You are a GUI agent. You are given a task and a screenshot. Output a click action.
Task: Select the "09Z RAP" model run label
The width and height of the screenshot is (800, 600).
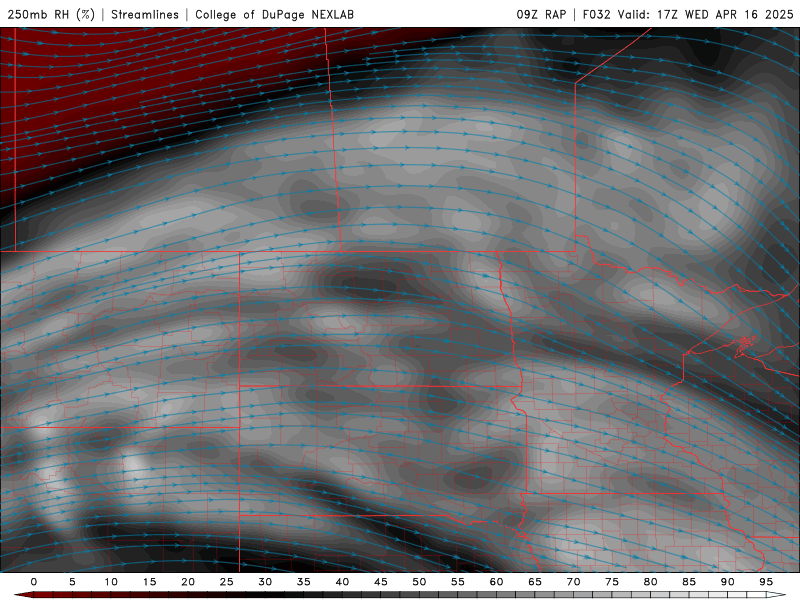coord(541,14)
